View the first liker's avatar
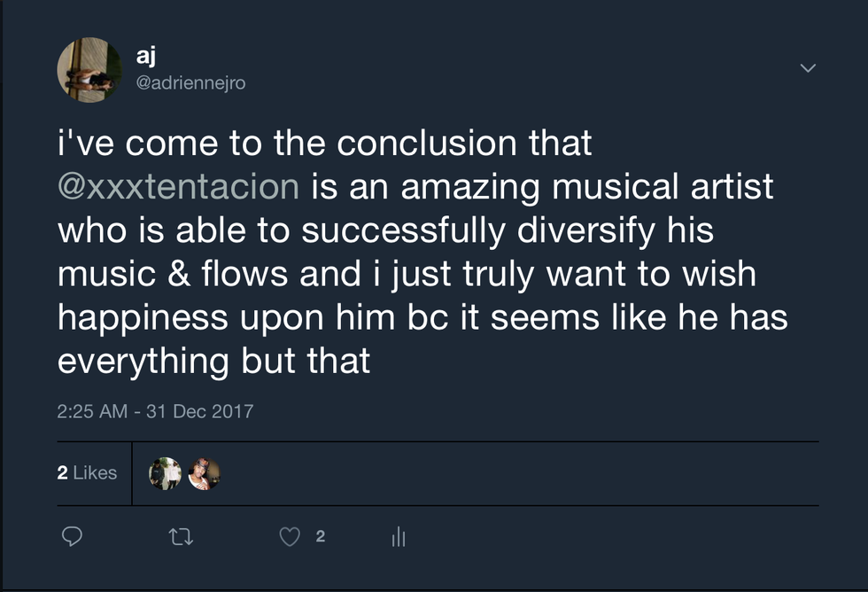The height and width of the screenshot is (592, 868). [165, 473]
